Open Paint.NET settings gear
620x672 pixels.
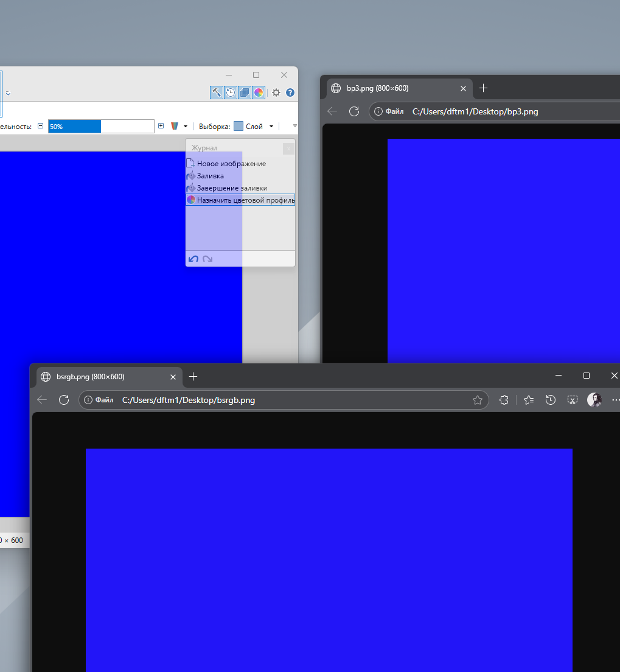pos(276,93)
